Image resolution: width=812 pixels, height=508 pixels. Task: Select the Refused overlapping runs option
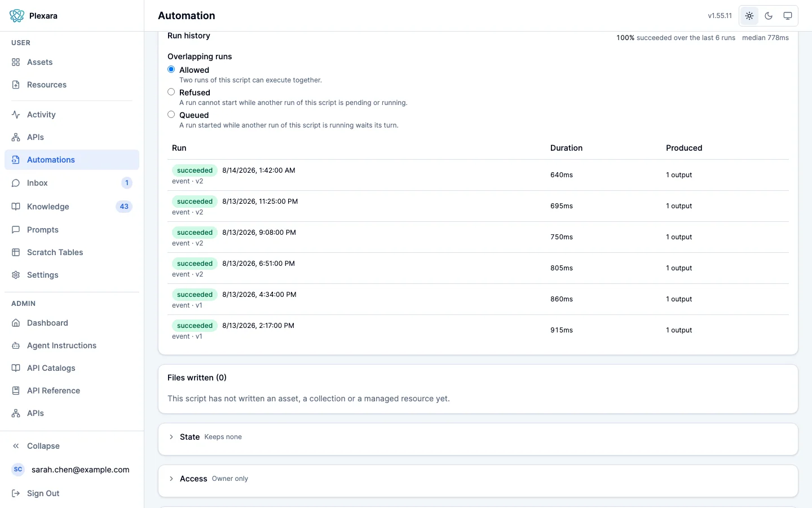pyautogui.click(x=171, y=92)
